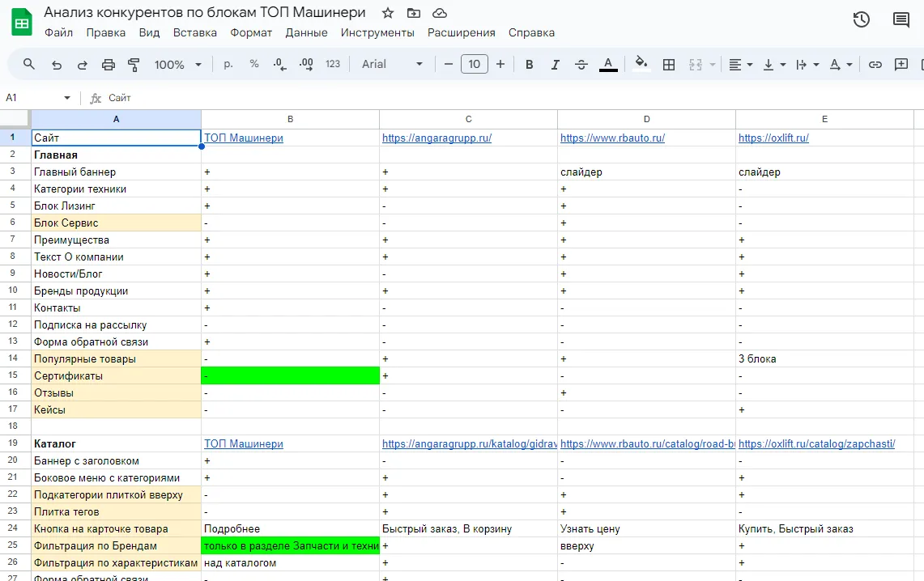This screenshot has height=581, width=924.
Task: Follow the oxlift.ru link in row 1
Action: click(x=773, y=138)
